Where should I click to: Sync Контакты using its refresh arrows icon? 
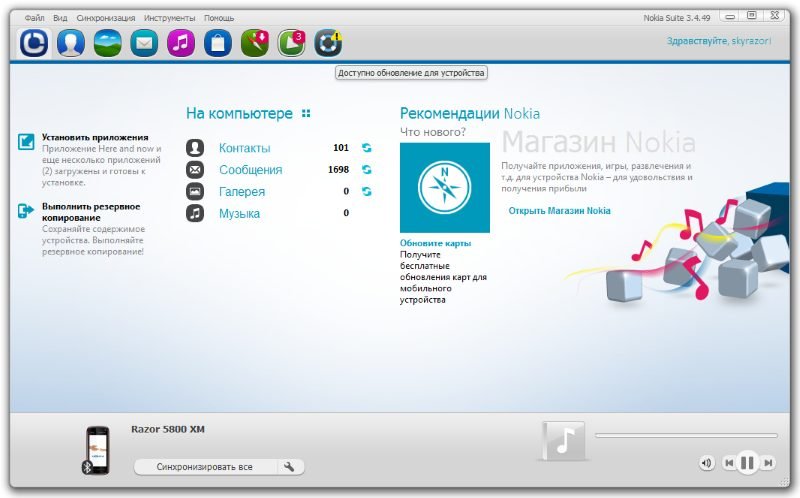[x=367, y=148]
